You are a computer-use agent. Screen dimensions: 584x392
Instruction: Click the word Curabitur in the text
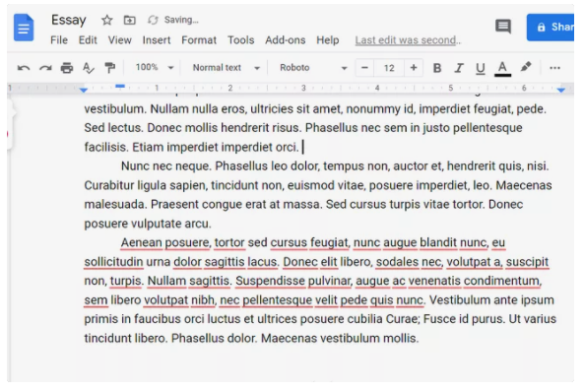[109, 185]
